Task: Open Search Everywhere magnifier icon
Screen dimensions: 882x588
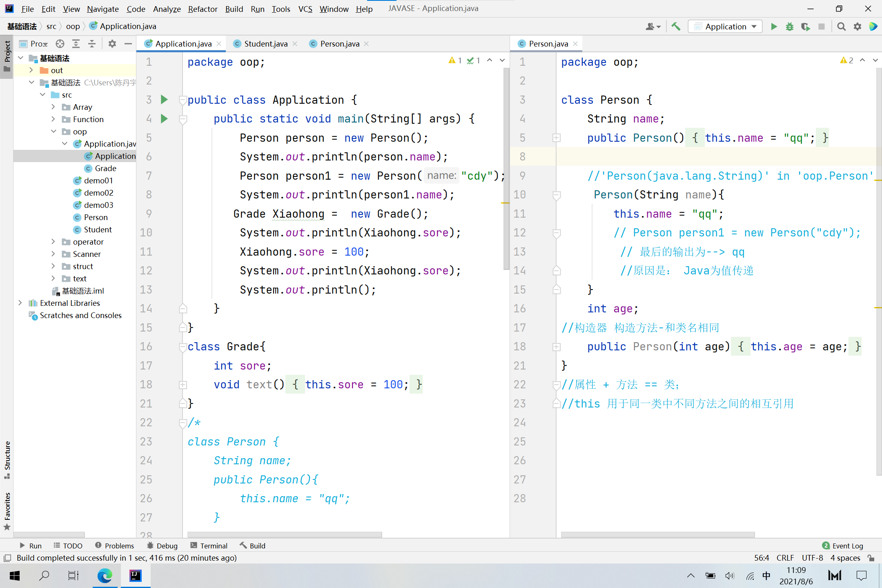Action: (841, 27)
